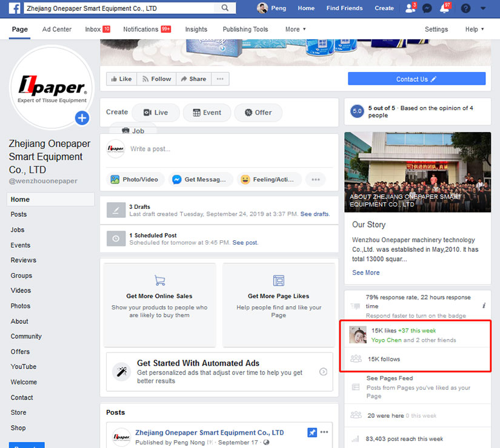500x448 pixels.
Task: Click the Contact Us button
Action: click(416, 79)
